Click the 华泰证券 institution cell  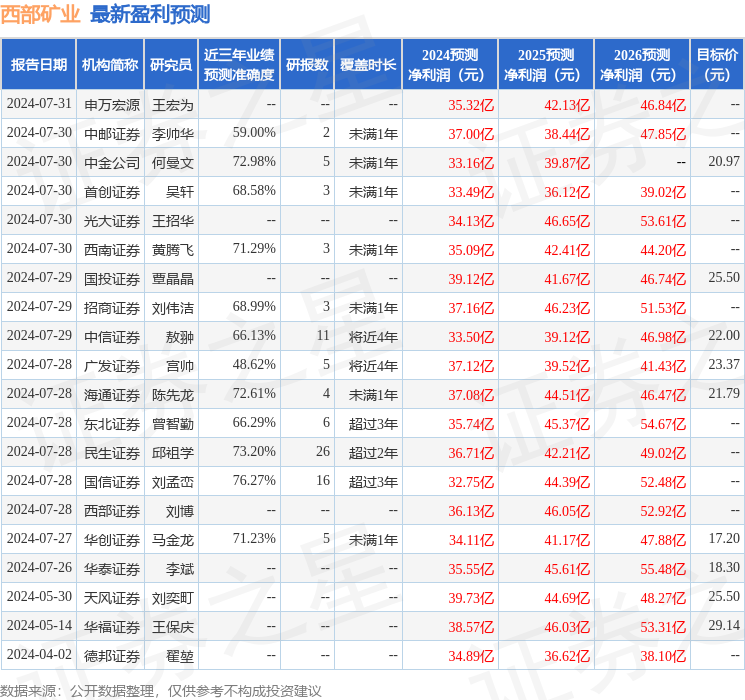[x=112, y=569]
